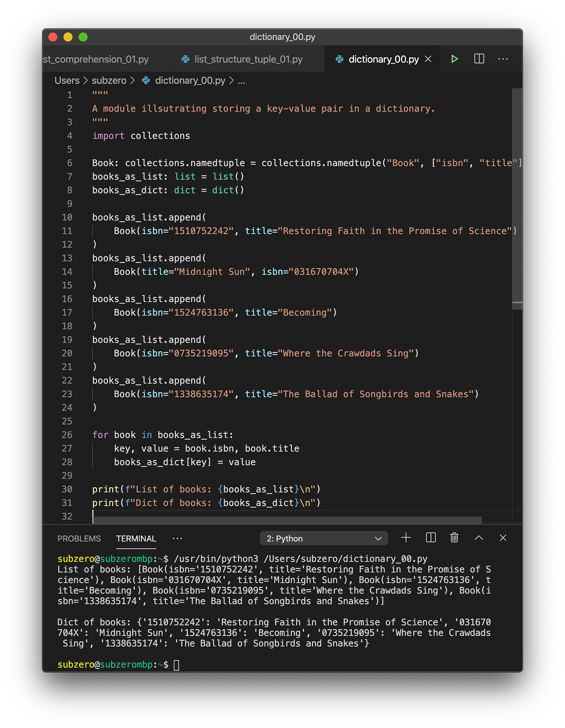Click 'dict()' call on line 8

(x=228, y=190)
